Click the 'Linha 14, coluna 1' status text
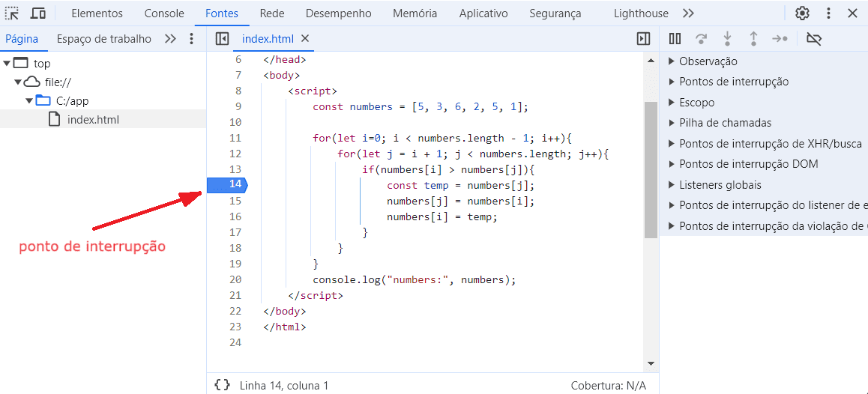 pos(284,385)
